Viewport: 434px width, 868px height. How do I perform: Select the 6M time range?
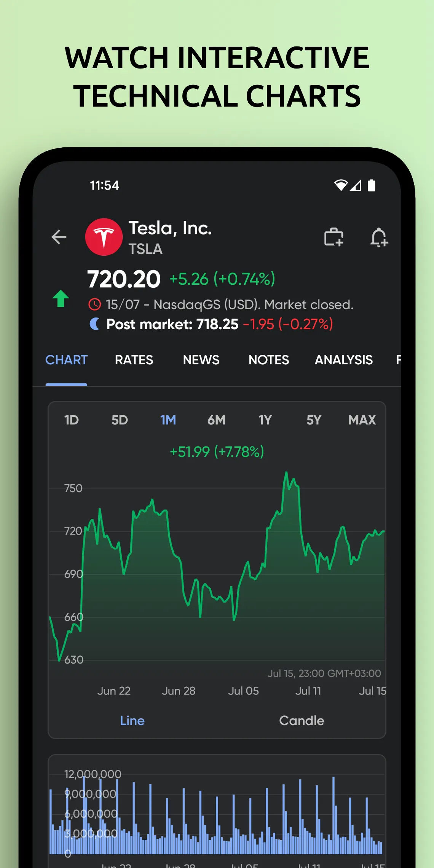point(216,420)
